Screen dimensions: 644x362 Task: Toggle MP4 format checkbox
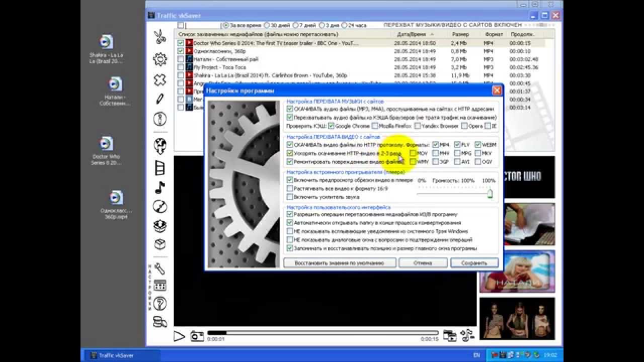pyautogui.click(x=435, y=145)
